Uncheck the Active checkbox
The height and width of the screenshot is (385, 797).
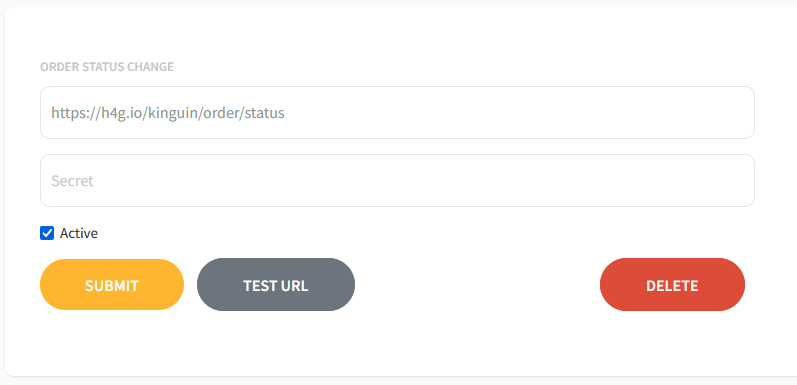[47, 233]
